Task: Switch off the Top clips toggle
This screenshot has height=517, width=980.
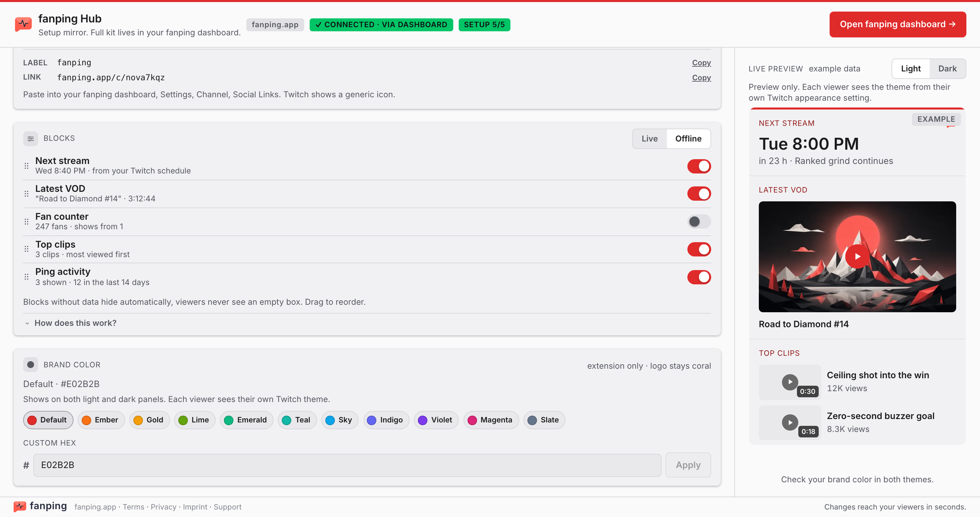Action: [699, 249]
